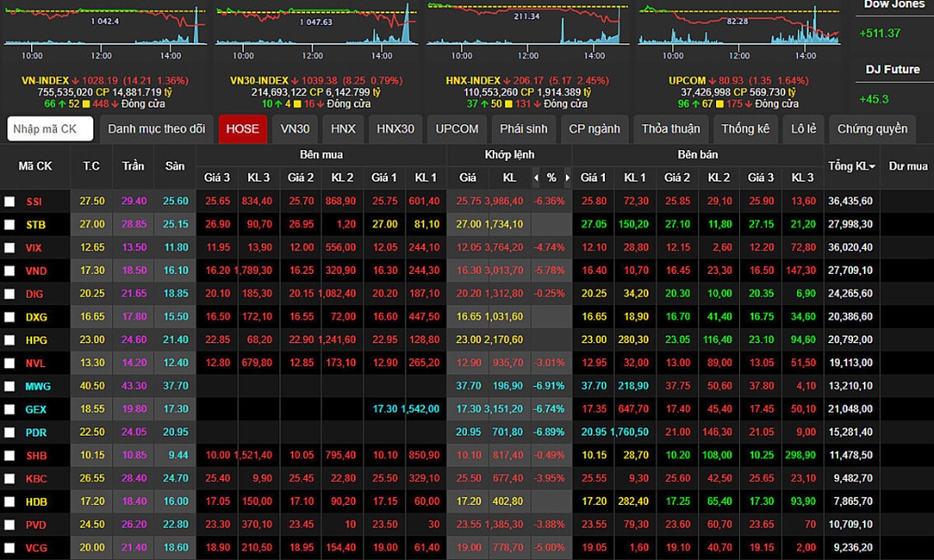Click the MWG stock symbol

point(38,387)
